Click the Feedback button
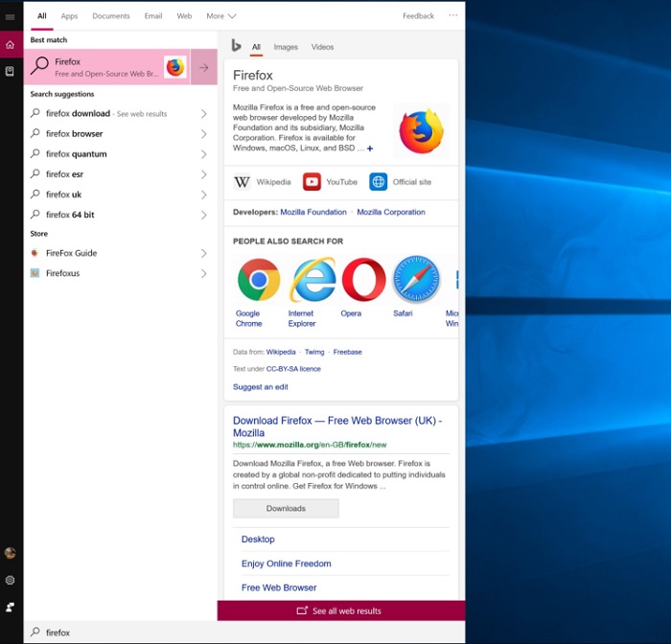The image size is (671, 644). [x=418, y=16]
